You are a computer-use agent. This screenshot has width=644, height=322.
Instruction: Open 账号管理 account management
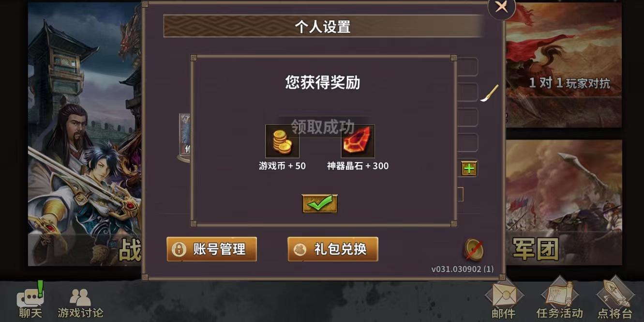coord(211,249)
